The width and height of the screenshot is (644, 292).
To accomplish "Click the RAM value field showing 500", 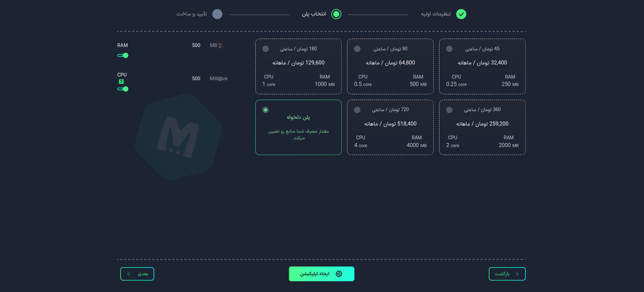I will tap(196, 45).
